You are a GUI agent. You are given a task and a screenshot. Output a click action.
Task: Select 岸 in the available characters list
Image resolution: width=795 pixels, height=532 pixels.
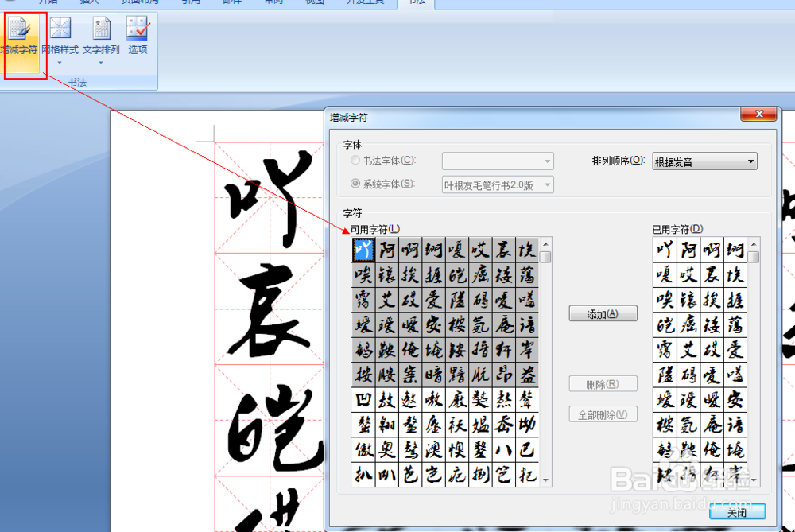(x=527, y=349)
